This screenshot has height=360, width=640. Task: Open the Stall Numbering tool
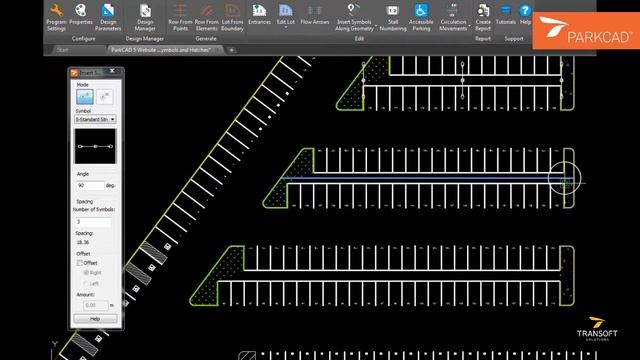pyautogui.click(x=393, y=18)
